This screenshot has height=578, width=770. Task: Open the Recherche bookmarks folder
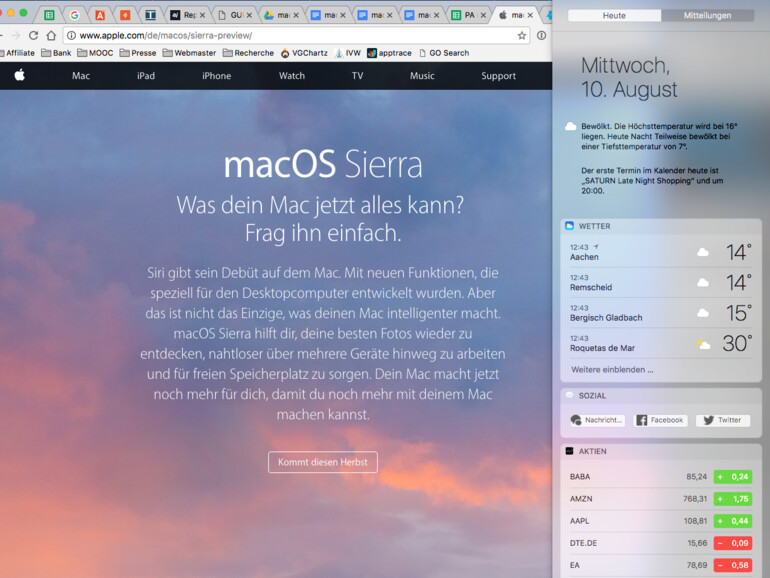coord(248,53)
